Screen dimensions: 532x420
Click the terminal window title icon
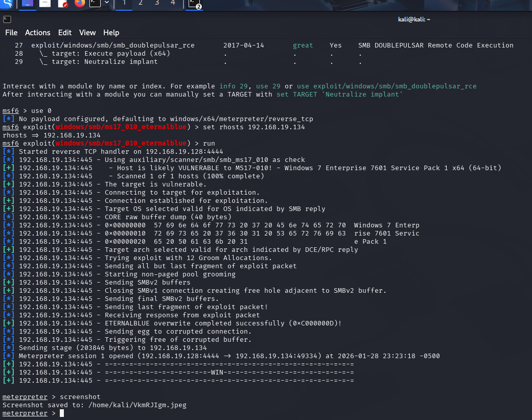coord(7,20)
